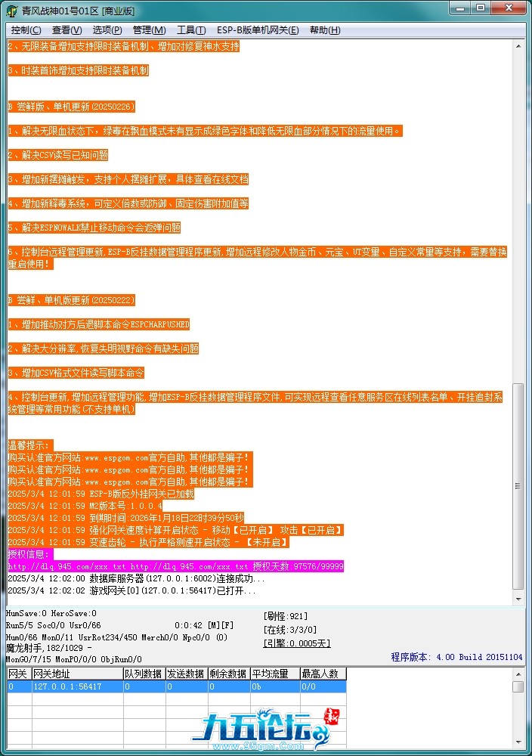Click the 变速齿轮 严格测速 log line
Viewport: 532px width, 756px height.
click(x=148, y=542)
